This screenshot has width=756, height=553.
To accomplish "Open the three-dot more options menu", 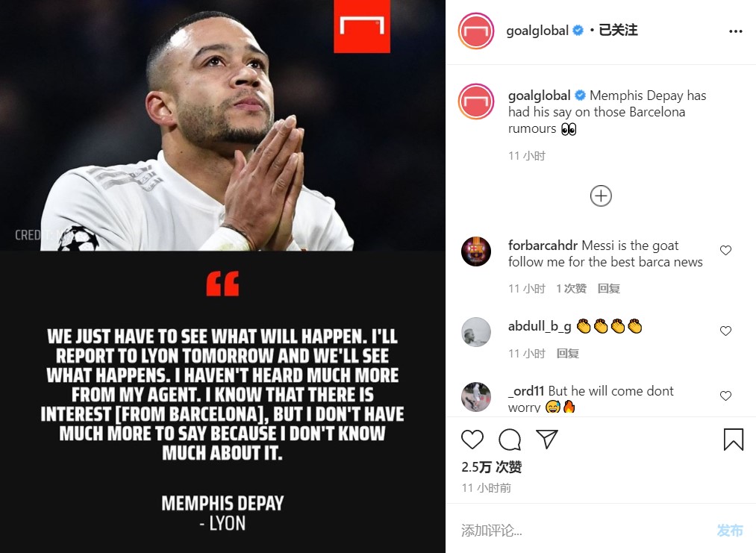I will pyautogui.click(x=735, y=31).
